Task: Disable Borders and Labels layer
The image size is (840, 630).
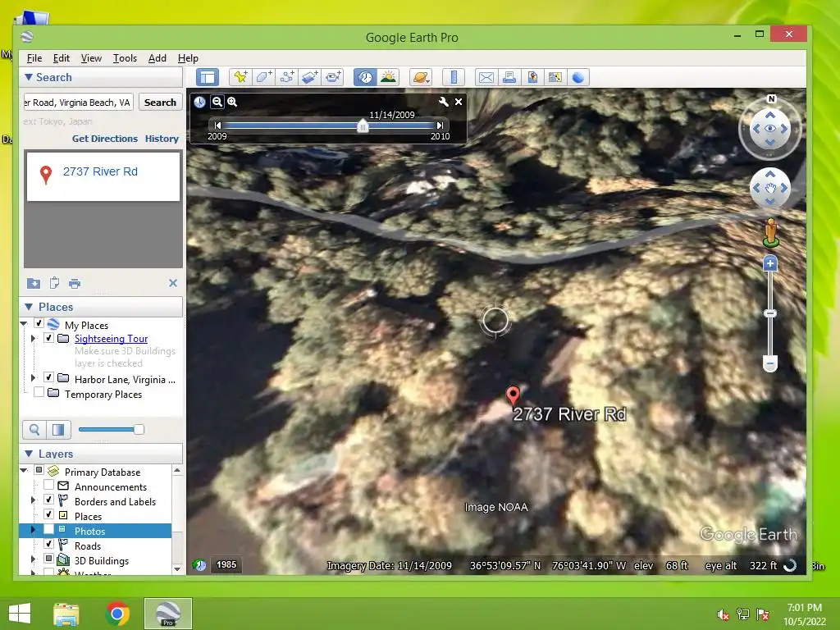Action: [x=48, y=500]
